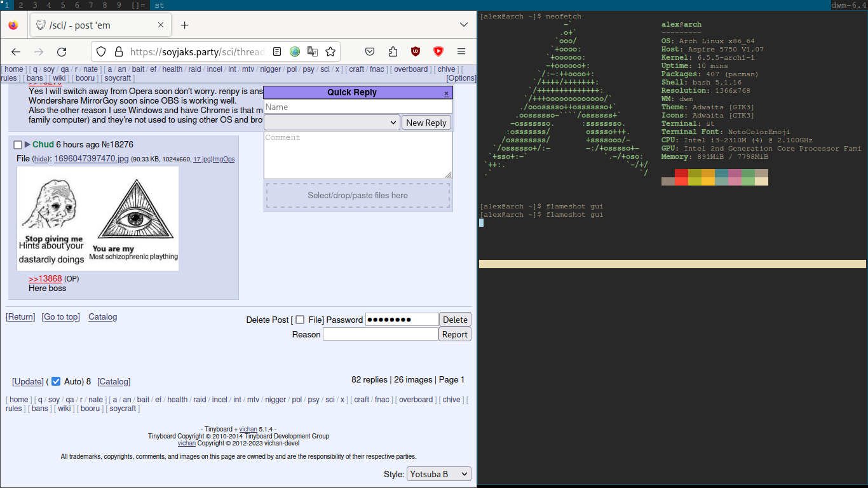Viewport: 868px width, 488px height.
Task: Open 'home' in the top board list
Action: [13, 69]
